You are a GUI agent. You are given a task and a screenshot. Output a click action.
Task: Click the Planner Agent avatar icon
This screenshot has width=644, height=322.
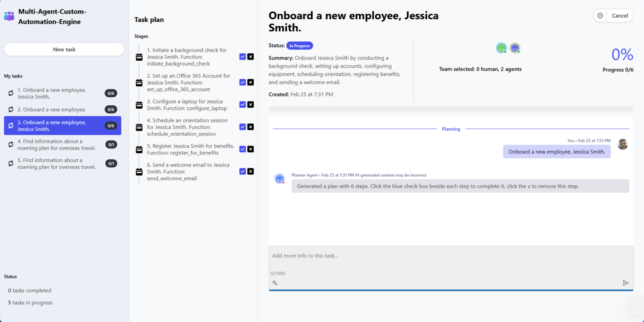coord(280,179)
